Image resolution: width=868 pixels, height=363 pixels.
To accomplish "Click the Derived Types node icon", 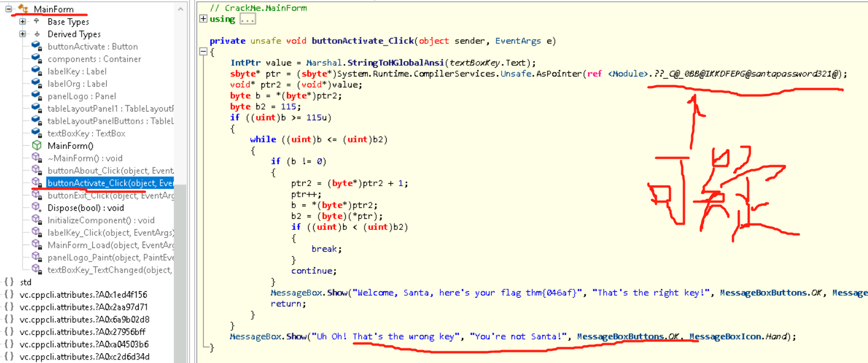I will point(36,34).
